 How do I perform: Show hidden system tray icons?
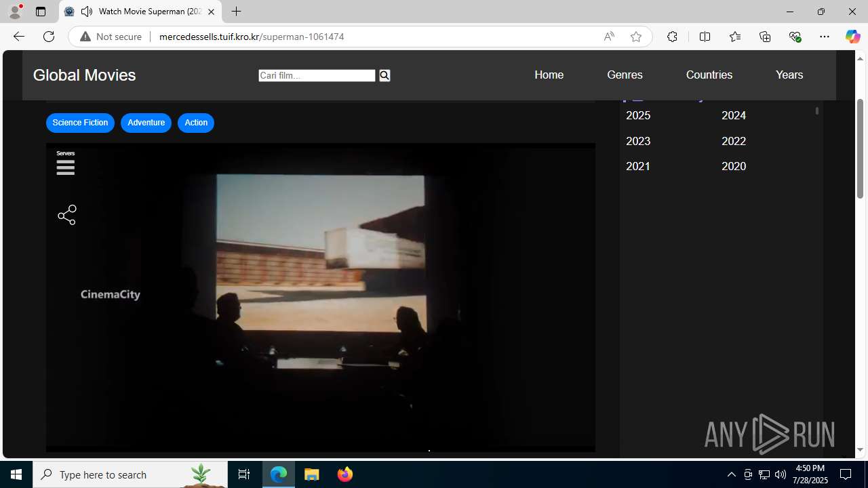[731, 474]
